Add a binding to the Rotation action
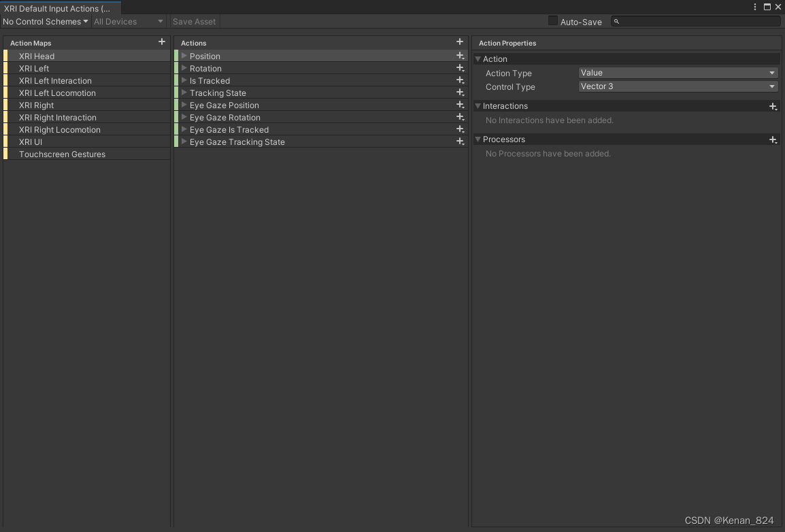 [460, 68]
